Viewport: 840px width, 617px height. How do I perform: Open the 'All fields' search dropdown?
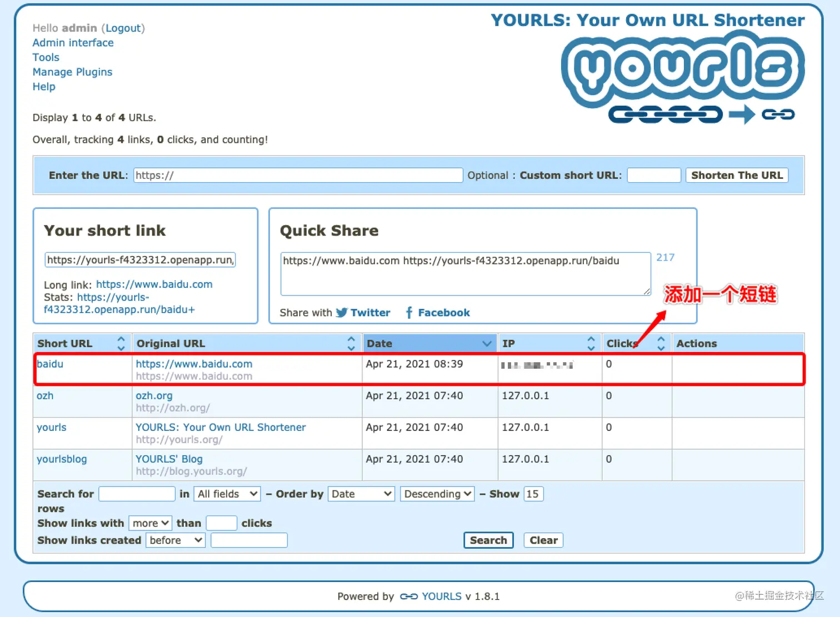227,494
